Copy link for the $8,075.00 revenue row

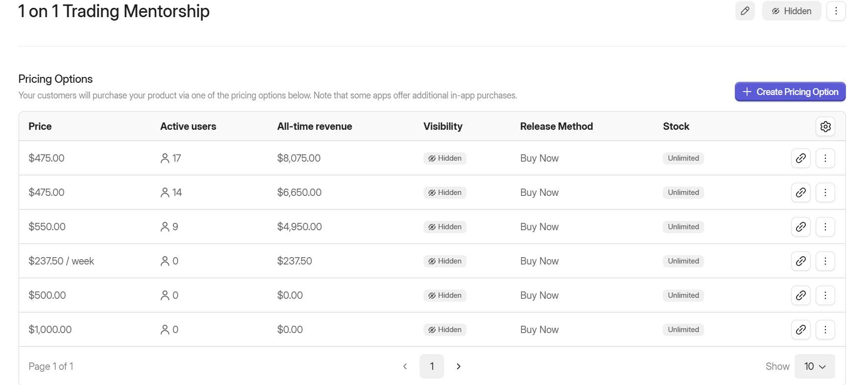pos(800,158)
